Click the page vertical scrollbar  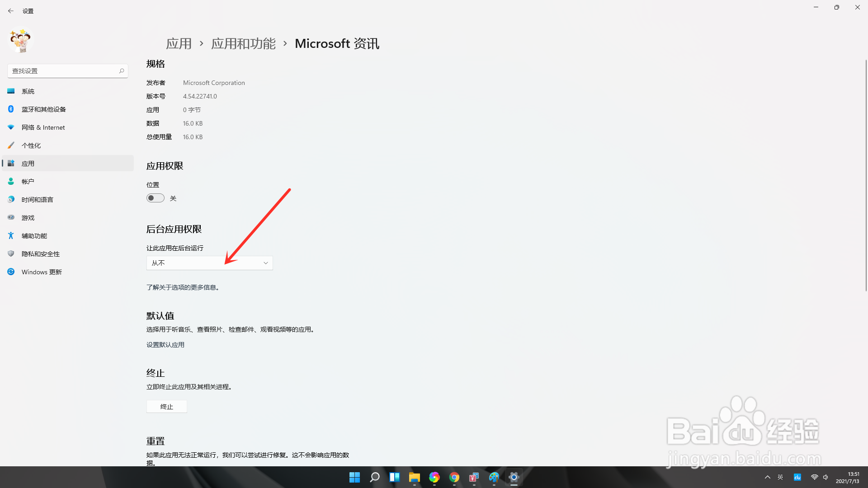tap(865, 176)
